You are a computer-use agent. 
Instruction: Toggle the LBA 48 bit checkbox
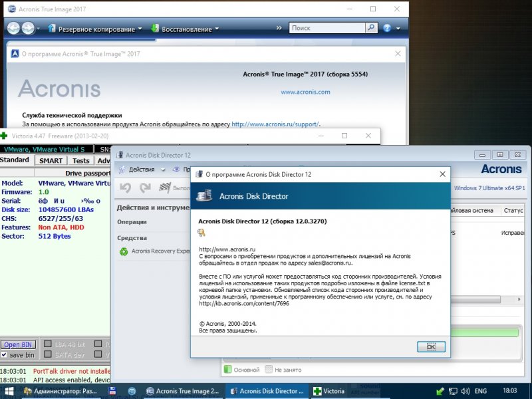(x=48, y=344)
